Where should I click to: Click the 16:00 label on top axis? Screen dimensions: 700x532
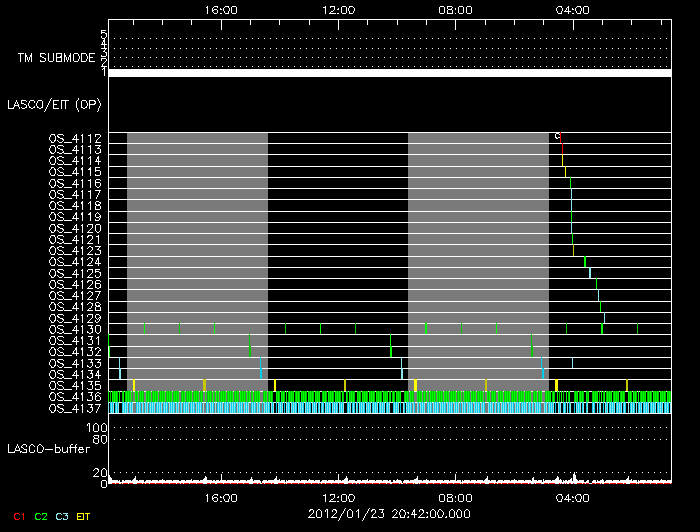220,10
